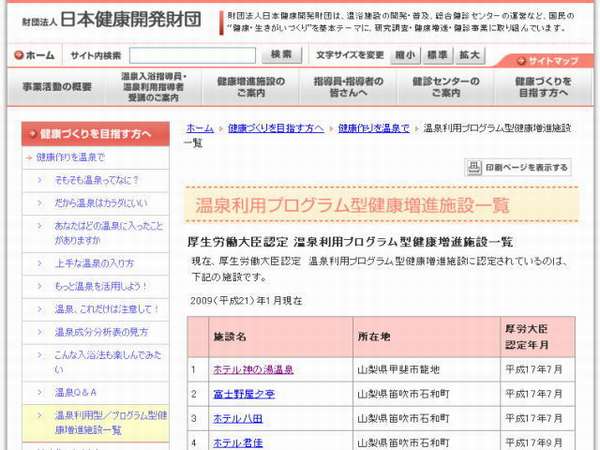Open sidebar item 上手な温泉の入り方
This screenshot has width=600, height=450.
click(95, 263)
